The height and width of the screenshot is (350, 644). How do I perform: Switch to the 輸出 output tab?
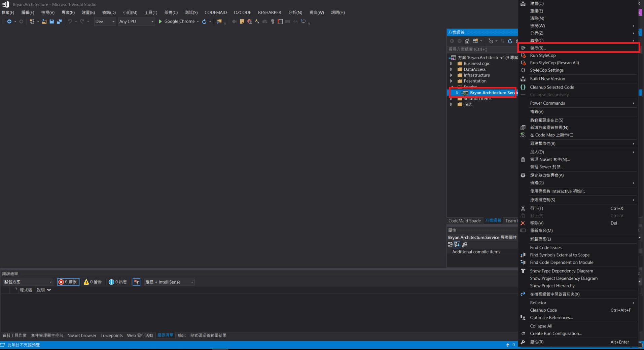pyautogui.click(x=182, y=336)
